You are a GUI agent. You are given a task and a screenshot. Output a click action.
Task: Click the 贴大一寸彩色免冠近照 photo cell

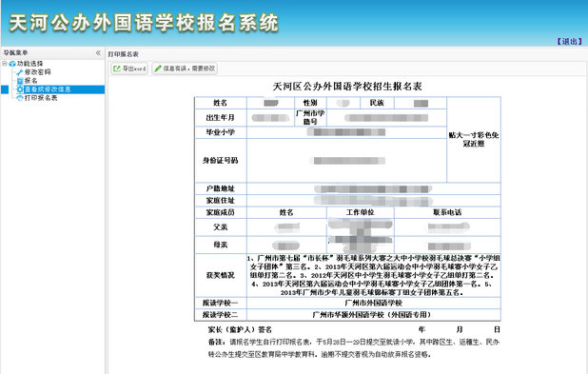click(x=474, y=140)
